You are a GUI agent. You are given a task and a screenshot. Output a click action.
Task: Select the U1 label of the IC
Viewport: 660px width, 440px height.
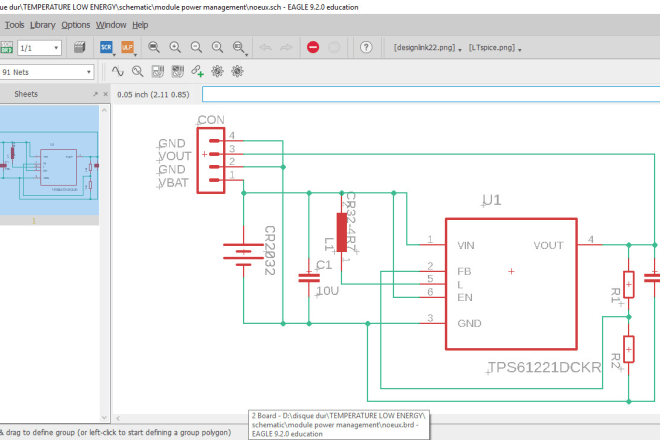tap(491, 200)
